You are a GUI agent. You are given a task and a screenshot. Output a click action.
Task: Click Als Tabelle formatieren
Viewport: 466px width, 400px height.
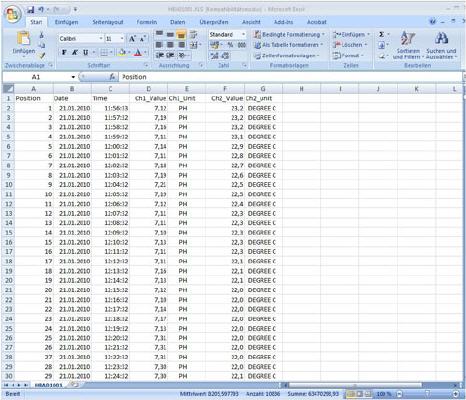click(x=288, y=45)
